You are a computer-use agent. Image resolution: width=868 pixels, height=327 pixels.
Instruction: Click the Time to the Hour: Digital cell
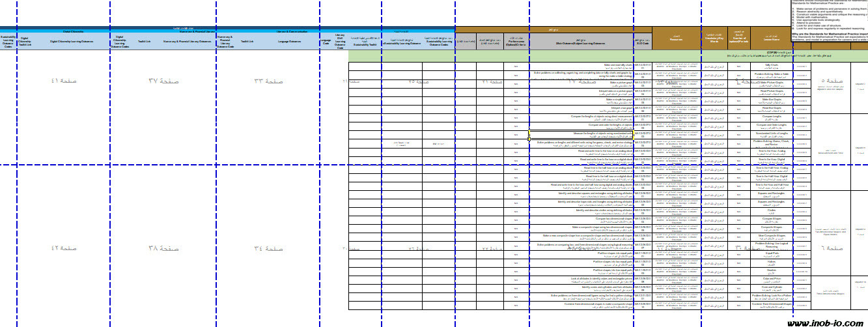(772, 159)
